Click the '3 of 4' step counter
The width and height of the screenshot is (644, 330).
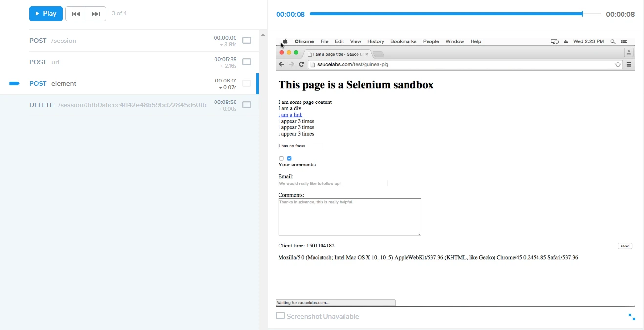(x=119, y=13)
